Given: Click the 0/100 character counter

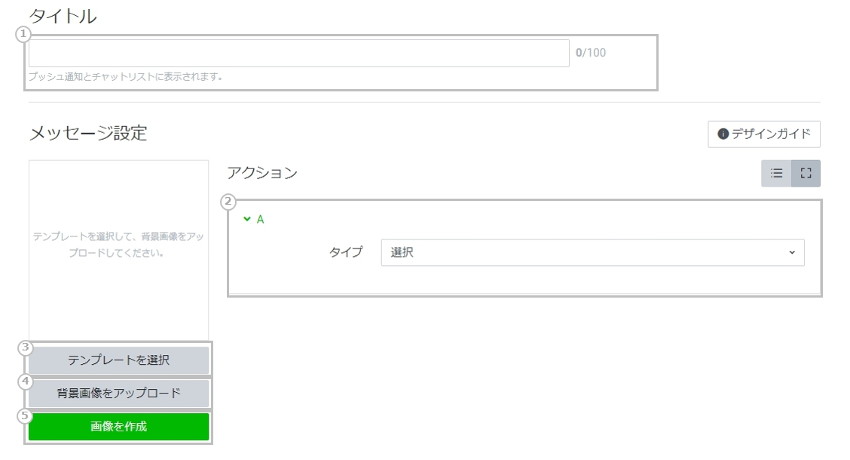Looking at the screenshot, I should [590, 53].
